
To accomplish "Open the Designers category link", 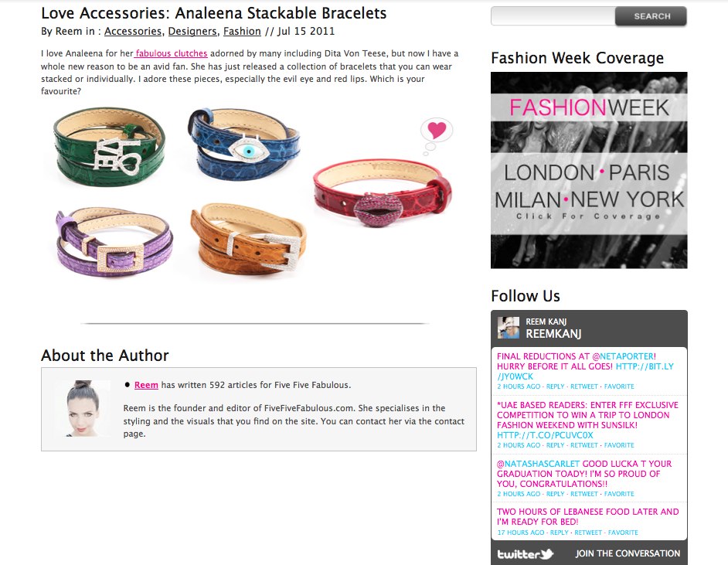I will pos(192,31).
